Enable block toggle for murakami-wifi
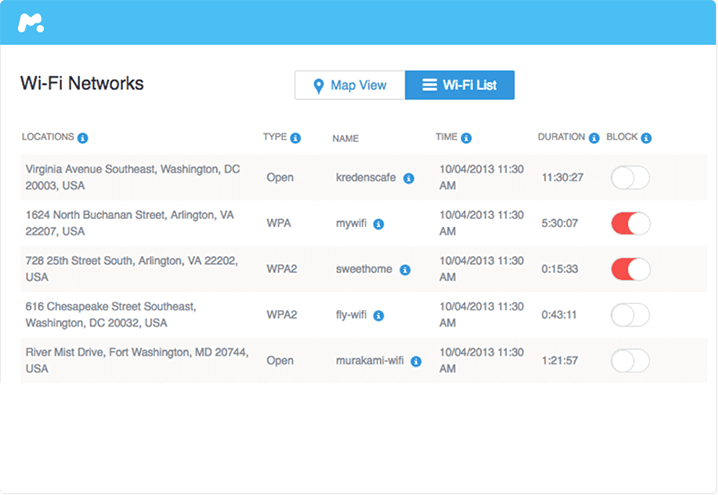Screen dimensions: 718x495 click(631, 361)
